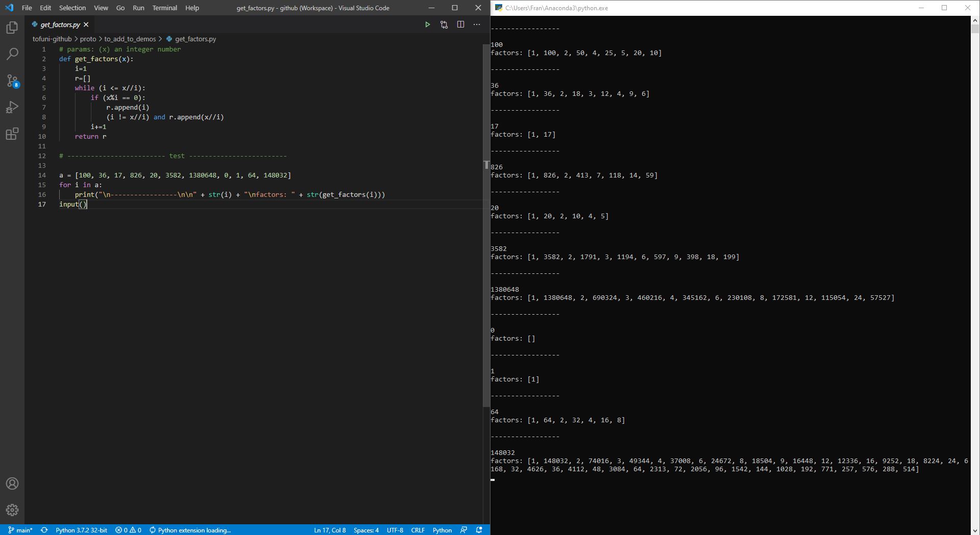Click 'factors: []' output for 0

coord(513,338)
